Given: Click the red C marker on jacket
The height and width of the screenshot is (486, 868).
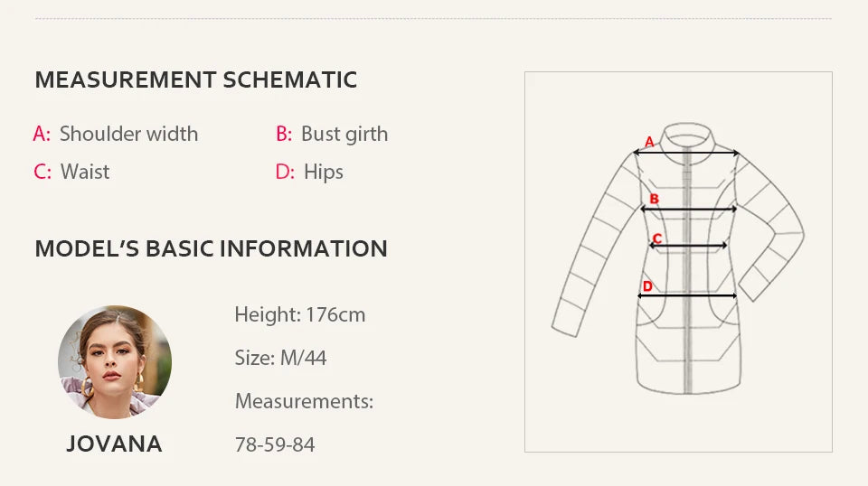Looking at the screenshot, I should coord(657,238).
